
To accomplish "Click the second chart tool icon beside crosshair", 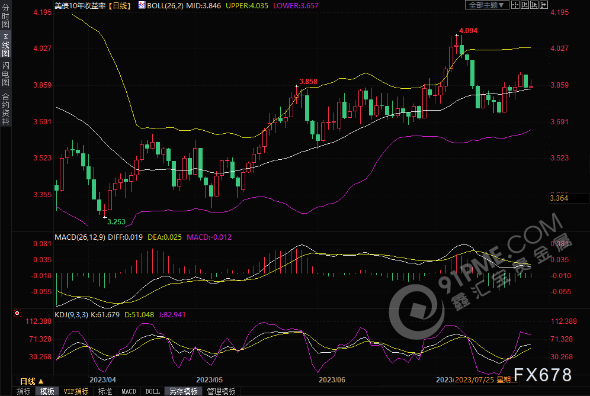I will pyautogui.click(x=525, y=5).
